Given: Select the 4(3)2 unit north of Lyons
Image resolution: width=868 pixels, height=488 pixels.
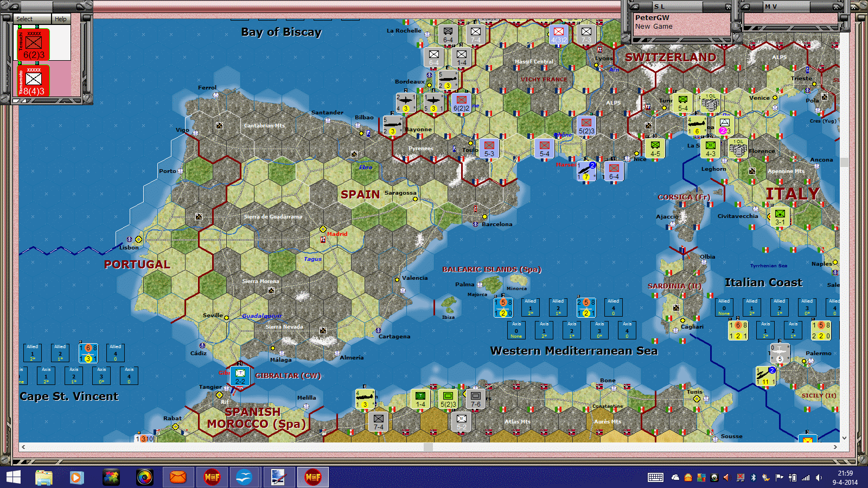Looking at the screenshot, I should click(559, 35).
